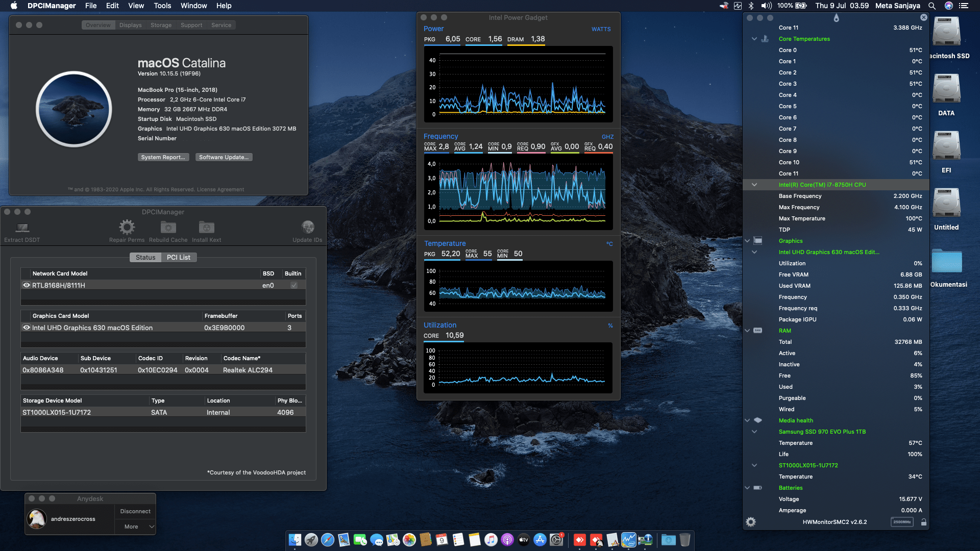The width and height of the screenshot is (980, 551).
Task: Click the Siri icon in menu bar
Action: 949,6
